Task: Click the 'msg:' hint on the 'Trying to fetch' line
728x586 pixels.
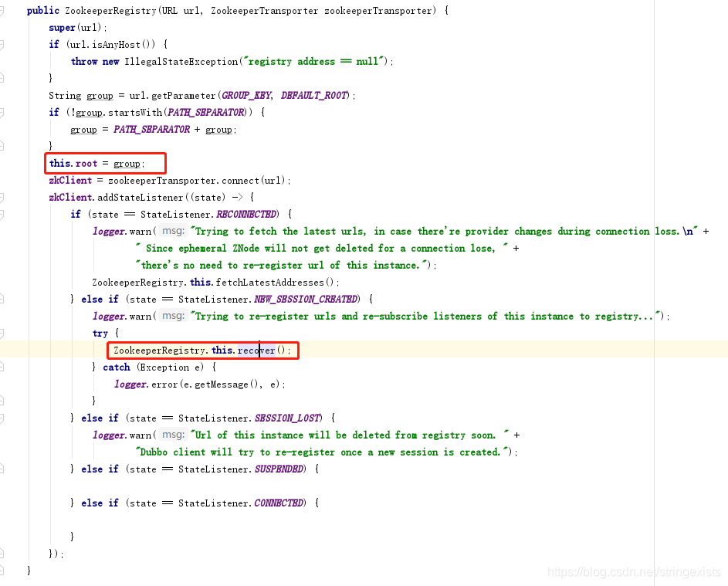Action: [173, 231]
